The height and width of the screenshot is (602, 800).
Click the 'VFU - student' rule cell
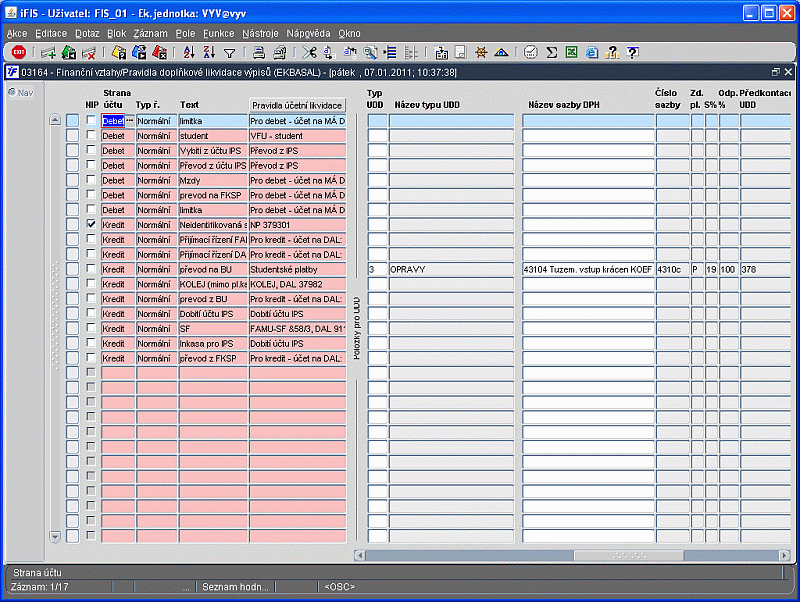(x=297, y=136)
